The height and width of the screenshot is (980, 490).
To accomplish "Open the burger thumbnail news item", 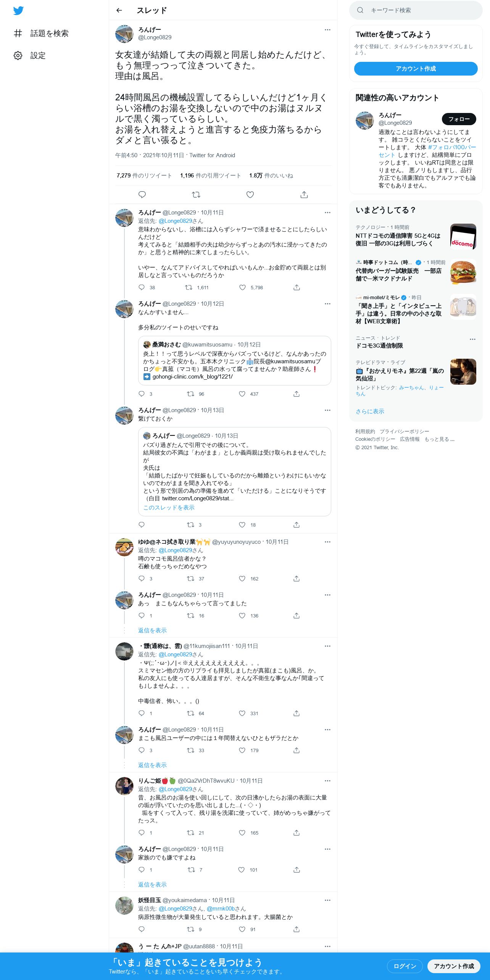I will click(x=416, y=271).
